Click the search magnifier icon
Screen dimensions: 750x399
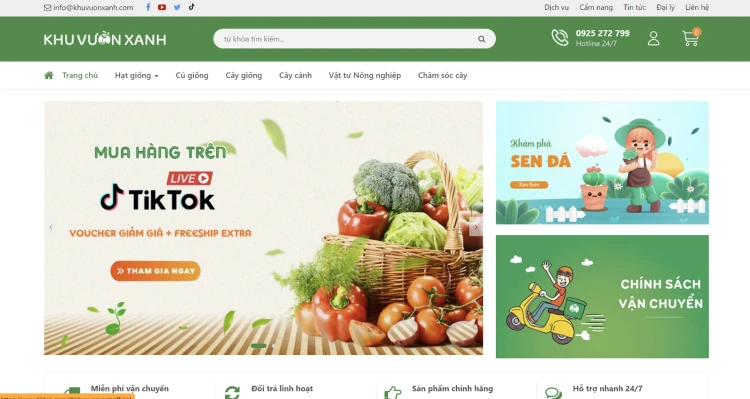481,39
